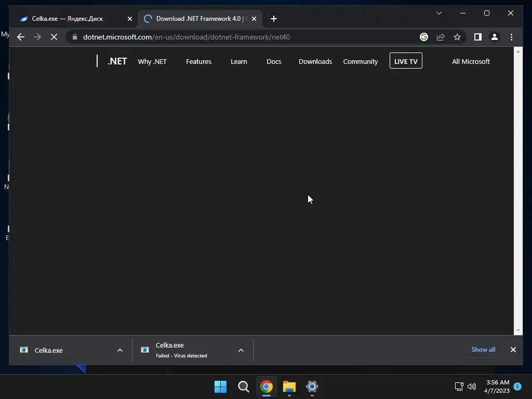This screenshot has height=399, width=532.
Task: Click the page scrollbar up arrow
Action: pyautogui.click(x=518, y=51)
